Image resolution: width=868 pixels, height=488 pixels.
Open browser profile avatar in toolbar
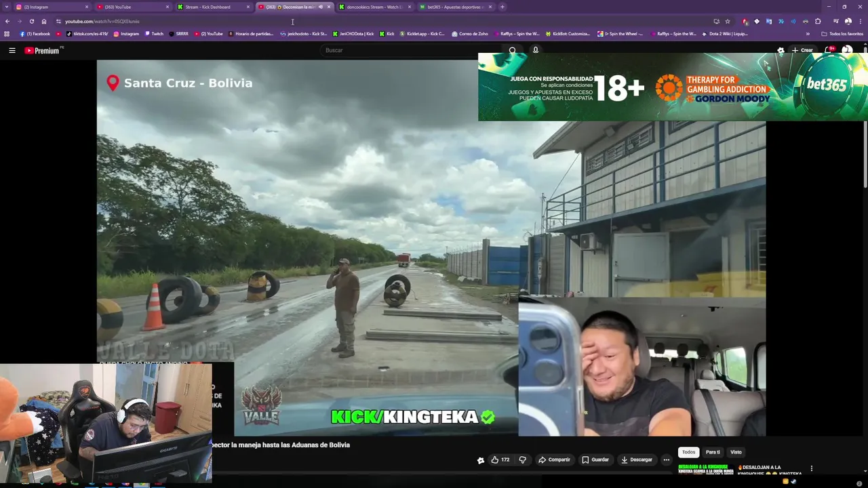click(x=848, y=21)
